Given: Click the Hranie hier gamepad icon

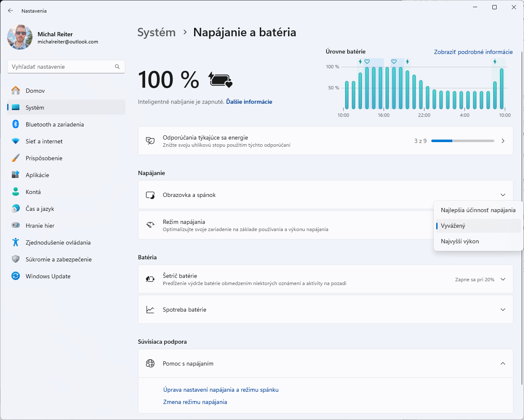Looking at the screenshot, I should pos(16,226).
